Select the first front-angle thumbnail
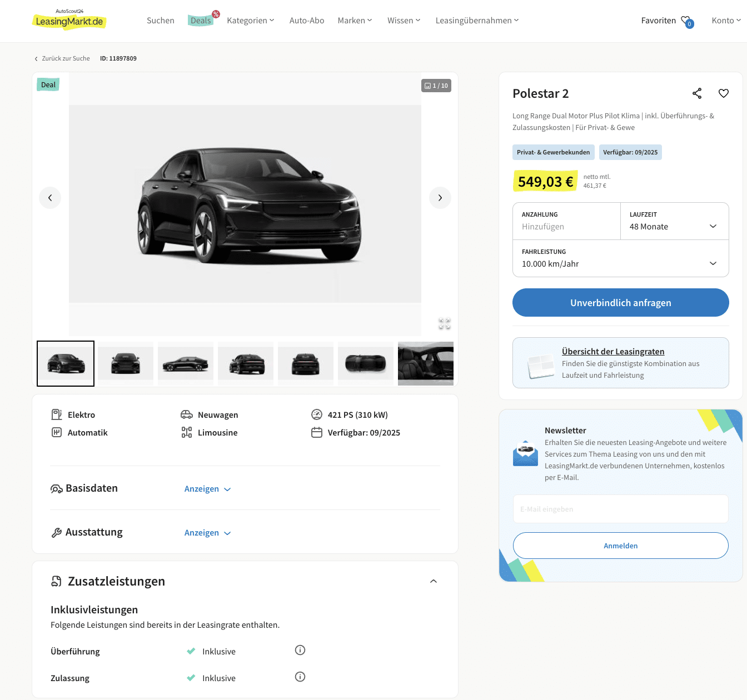Viewport: 747px width, 700px height. (x=66, y=363)
